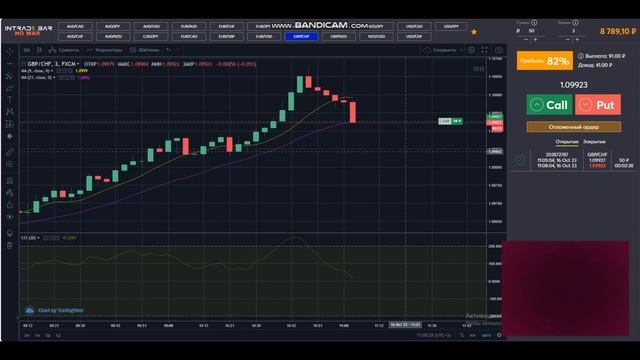Hide all drawings with eye icon
The height and width of the screenshot is (360, 640).
[10, 217]
